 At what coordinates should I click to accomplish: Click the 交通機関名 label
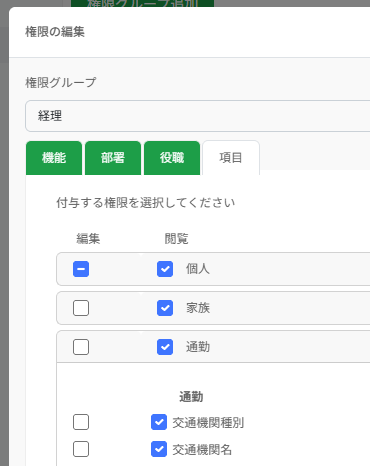(202, 450)
